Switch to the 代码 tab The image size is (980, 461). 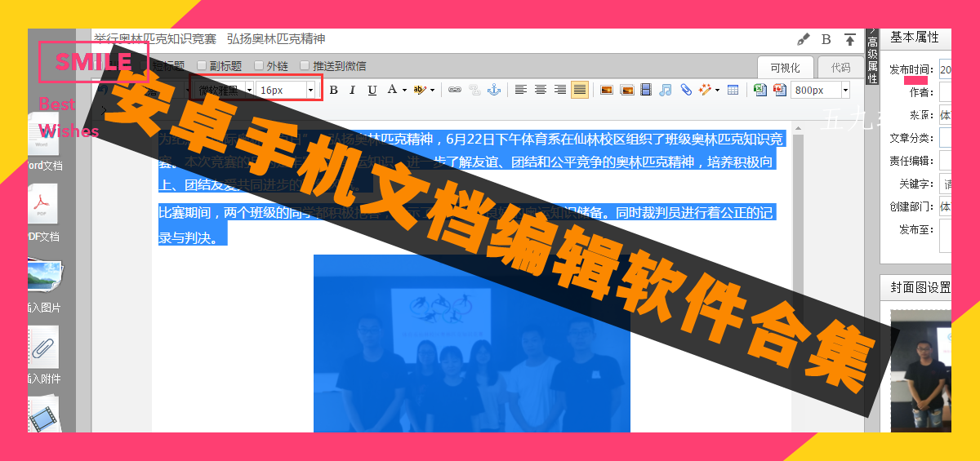pyautogui.click(x=840, y=68)
